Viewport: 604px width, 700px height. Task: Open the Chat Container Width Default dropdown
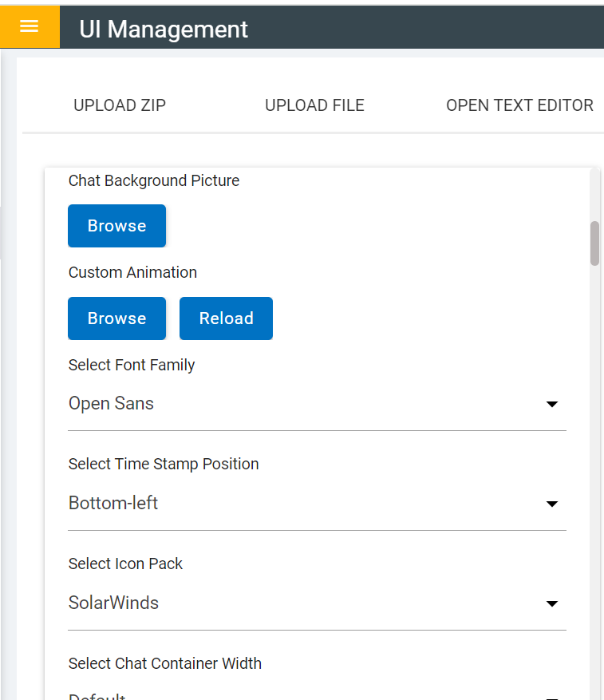317,694
